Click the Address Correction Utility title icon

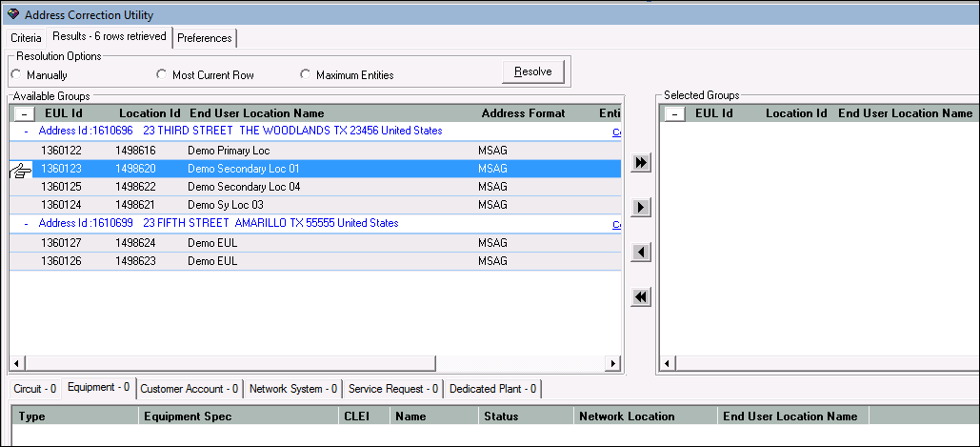pos(13,14)
